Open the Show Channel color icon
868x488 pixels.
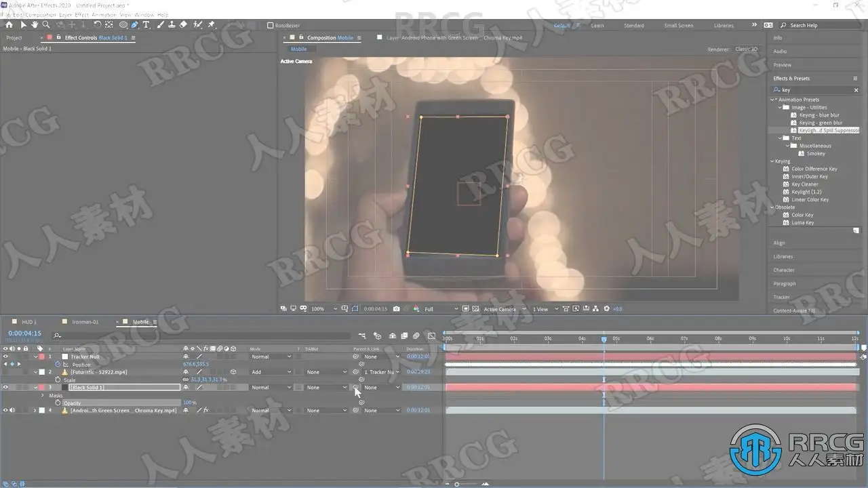coord(416,309)
